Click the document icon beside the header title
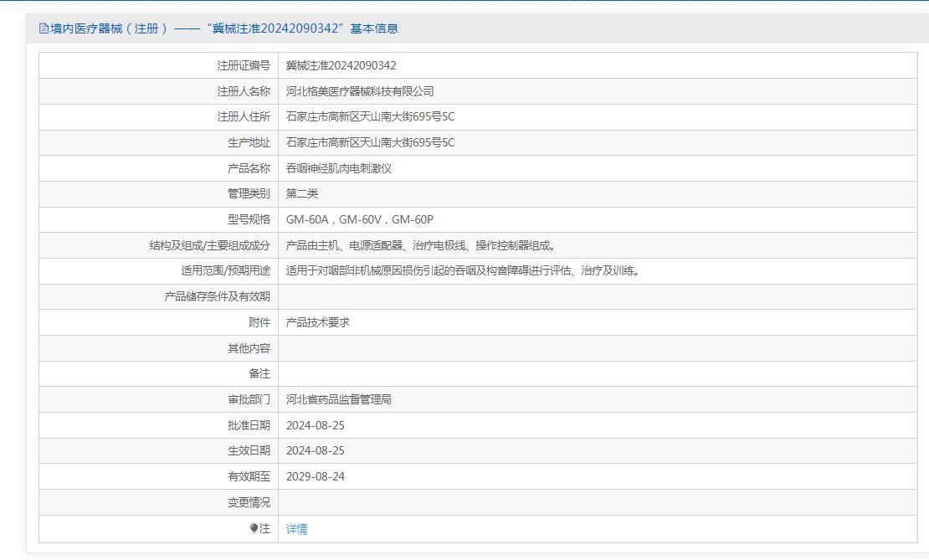This screenshot has height=560, width=929. (44, 28)
